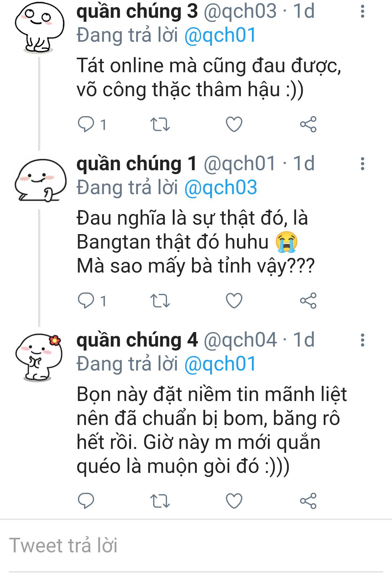Reply to quần chúng 4's tweet
This screenshot has width=392, height=573.
point(86,501)
